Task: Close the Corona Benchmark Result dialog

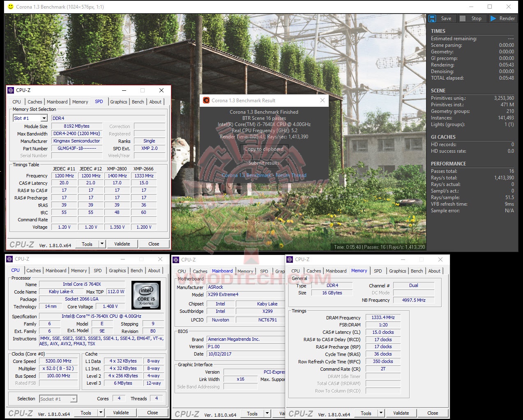Action: click(x=323, y=100)
